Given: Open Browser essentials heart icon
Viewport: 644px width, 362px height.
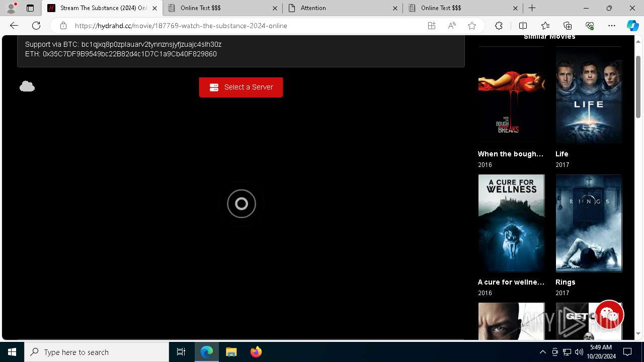Looking at the screenshot, I should (x=590, y=26).
